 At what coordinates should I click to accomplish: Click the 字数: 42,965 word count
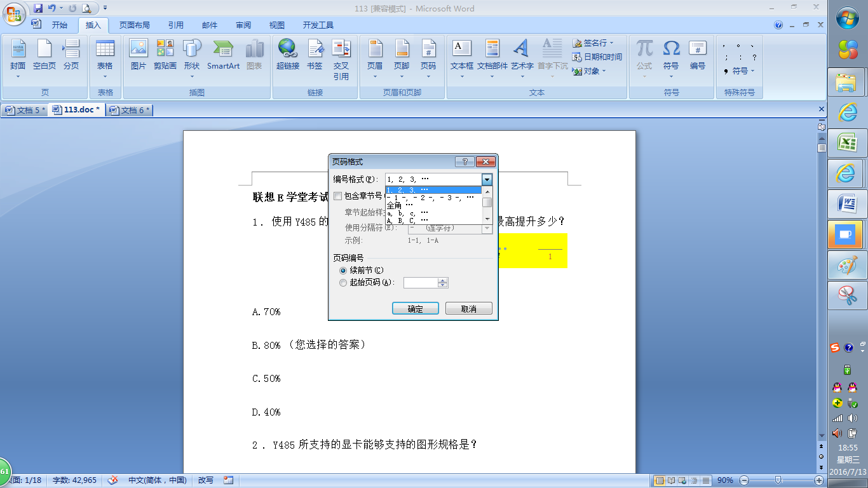coord(74,480)
